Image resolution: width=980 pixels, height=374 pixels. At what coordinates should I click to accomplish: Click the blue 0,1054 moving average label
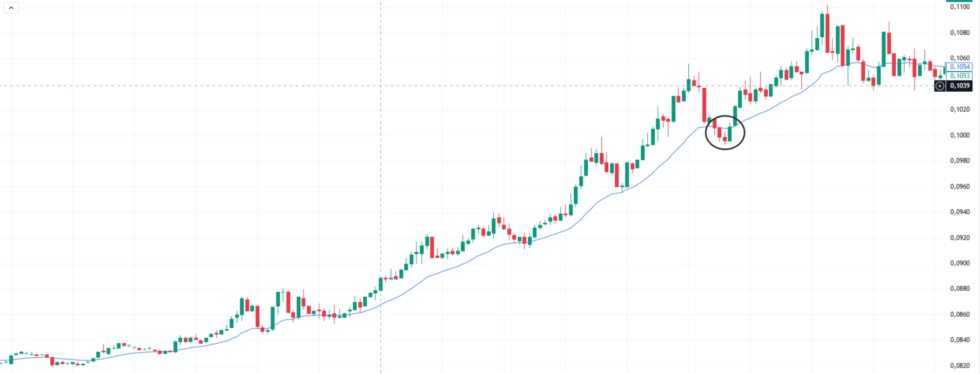pos(959,67)
